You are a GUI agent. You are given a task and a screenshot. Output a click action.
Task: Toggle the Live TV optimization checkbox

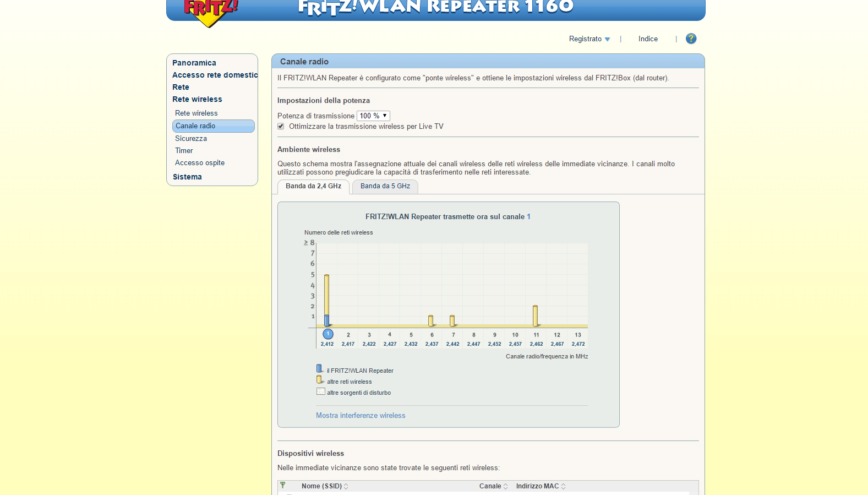pyautogui.click(x=281, y=127)
